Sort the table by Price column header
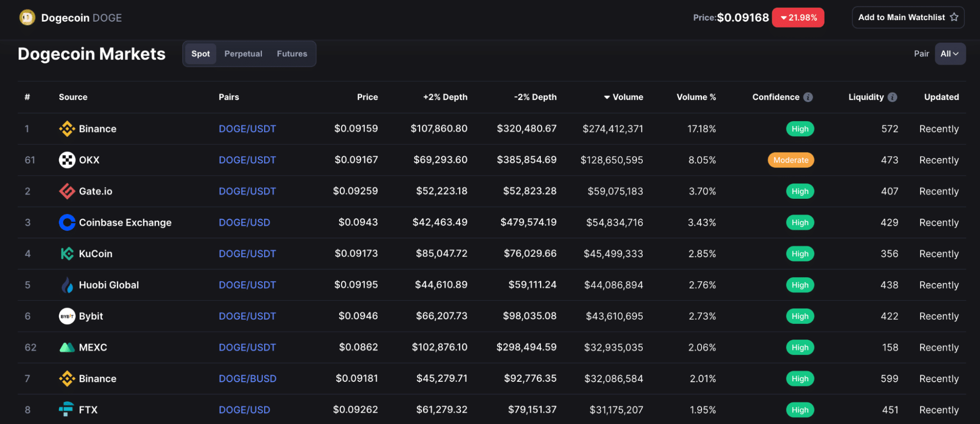 [367, 97]
